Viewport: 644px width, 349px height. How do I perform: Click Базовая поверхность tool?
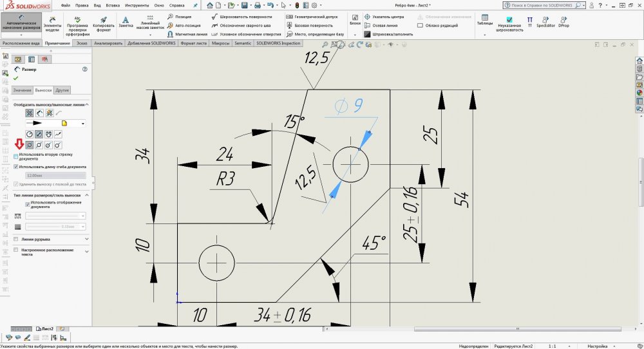tap(309, 26)
